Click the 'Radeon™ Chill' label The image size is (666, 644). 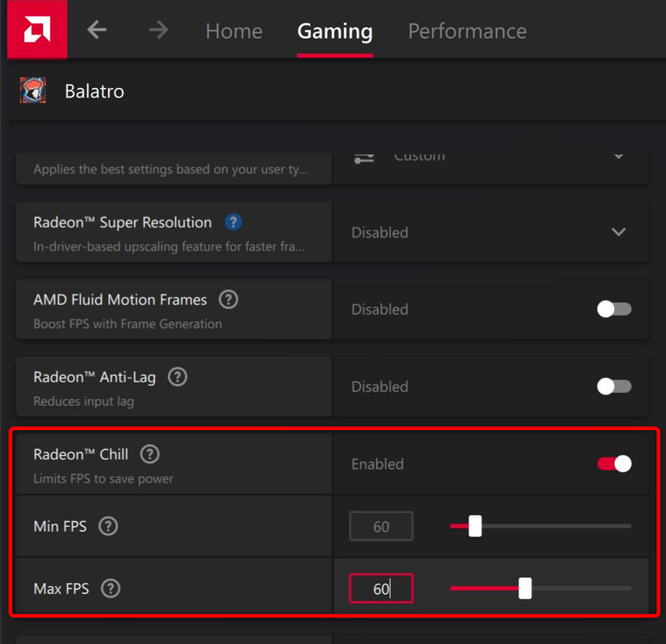point(81,454)
